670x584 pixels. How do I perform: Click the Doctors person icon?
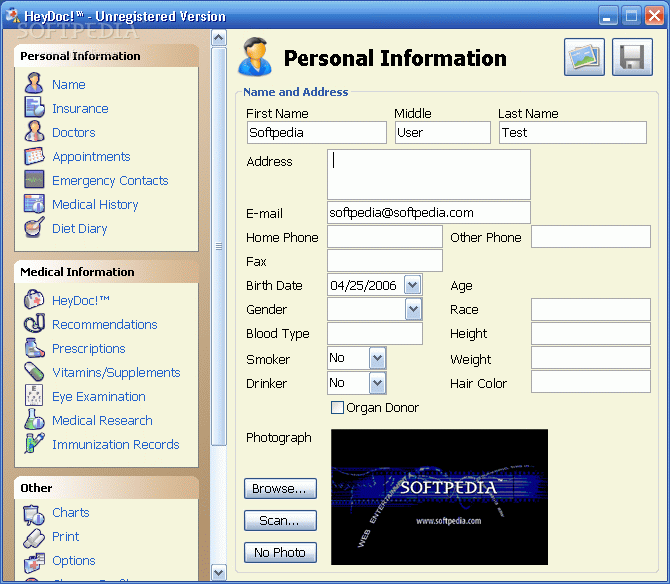tap(34, 131)
